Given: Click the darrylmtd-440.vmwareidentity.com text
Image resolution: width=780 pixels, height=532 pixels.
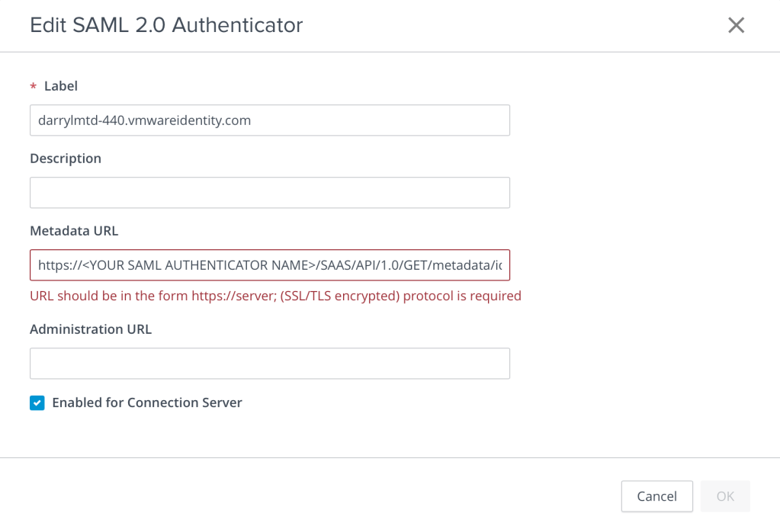Looking at the screenshot, I should (145, 120).
